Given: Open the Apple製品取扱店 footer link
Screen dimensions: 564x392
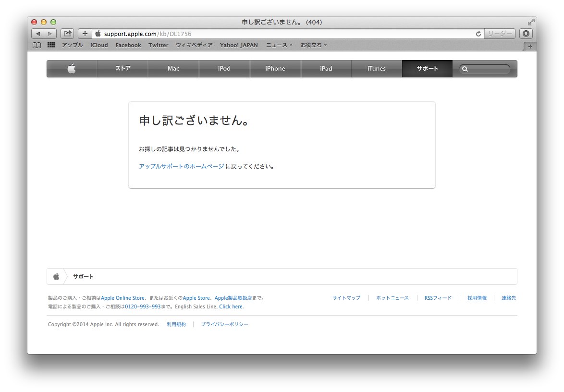Looking at the screenshot, I should (233, 298).
